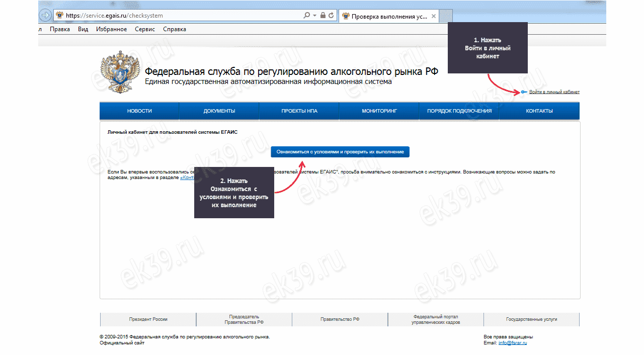Open the Сервис menu
Image resolution: width=644 pixels, height=355 pixels.
145,29
